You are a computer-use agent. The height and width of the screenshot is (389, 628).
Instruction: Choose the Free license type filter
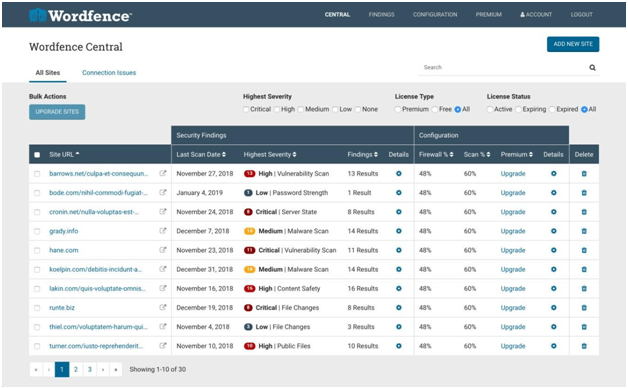435,109
